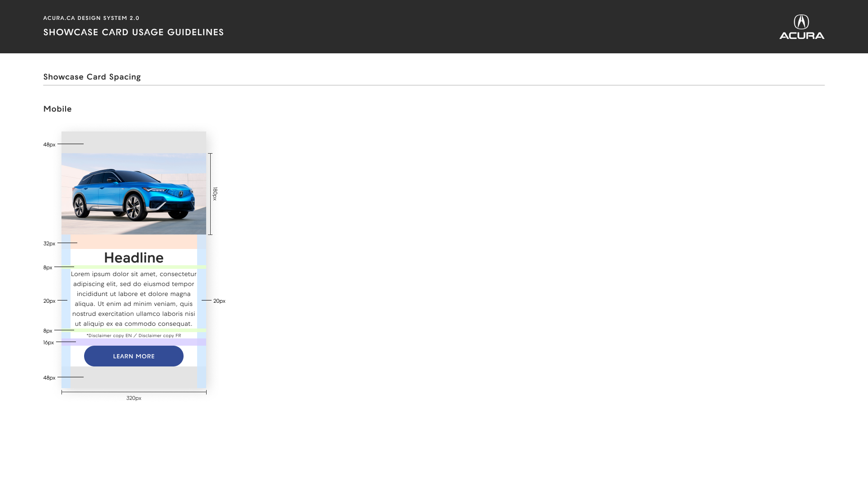The height and width of the screenshot is (488, 868).
Task: Click the LEARN MORE button
Action: 134,356
